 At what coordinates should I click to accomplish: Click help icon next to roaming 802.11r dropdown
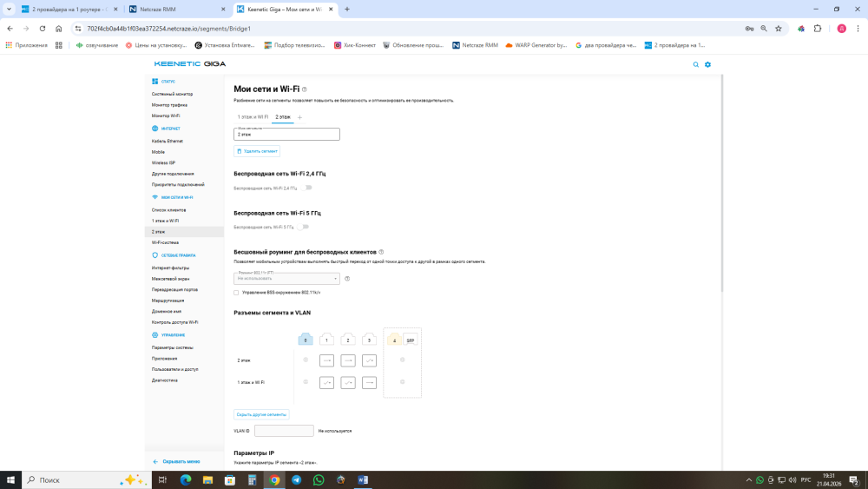[347, 279]
